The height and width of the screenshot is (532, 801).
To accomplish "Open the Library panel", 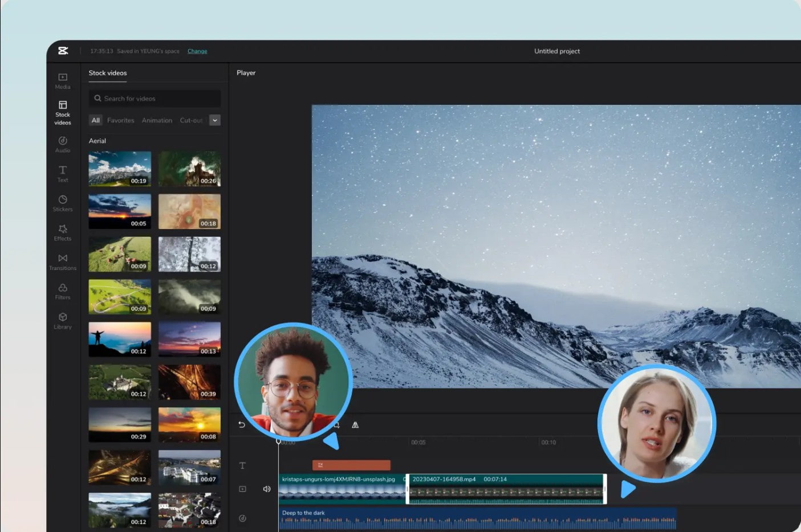I will tap(63, 321).
